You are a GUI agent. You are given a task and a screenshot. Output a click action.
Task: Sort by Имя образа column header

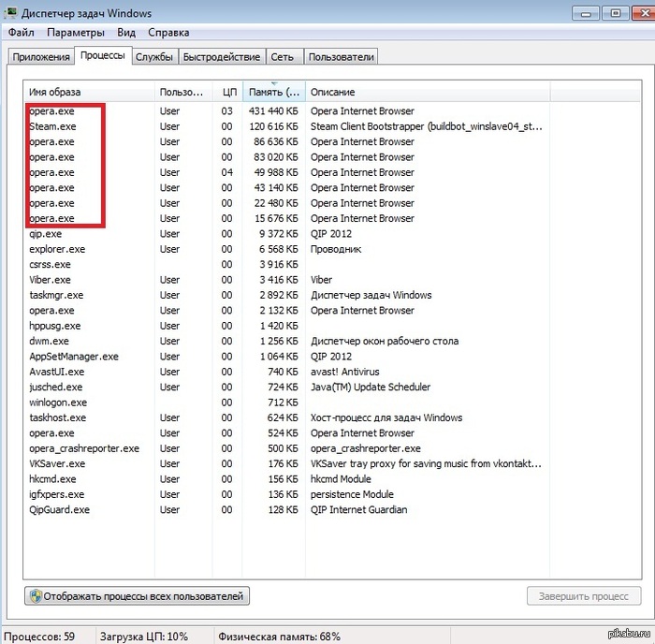(89, 93)
